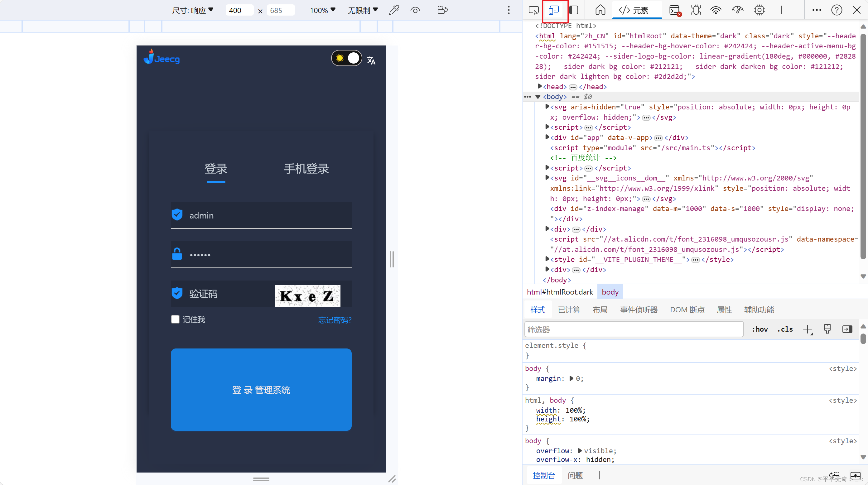
Task: Open the Performance gauge icon panel
Action: coord(737,10)
